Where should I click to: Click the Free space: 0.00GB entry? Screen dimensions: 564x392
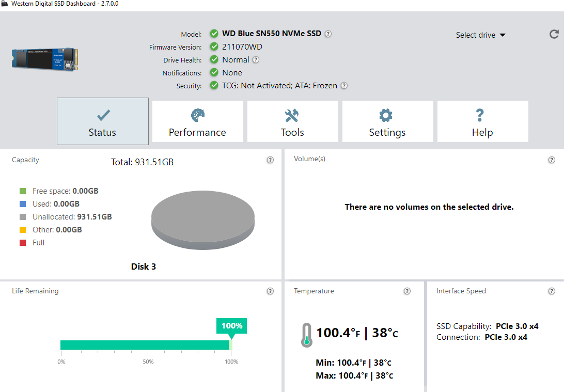(66, 191)
